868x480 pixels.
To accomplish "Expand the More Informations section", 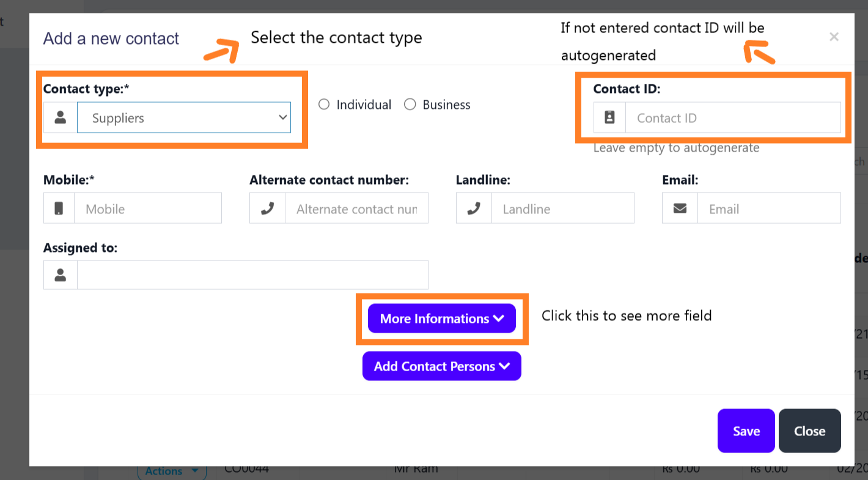I will pos(441,319).
